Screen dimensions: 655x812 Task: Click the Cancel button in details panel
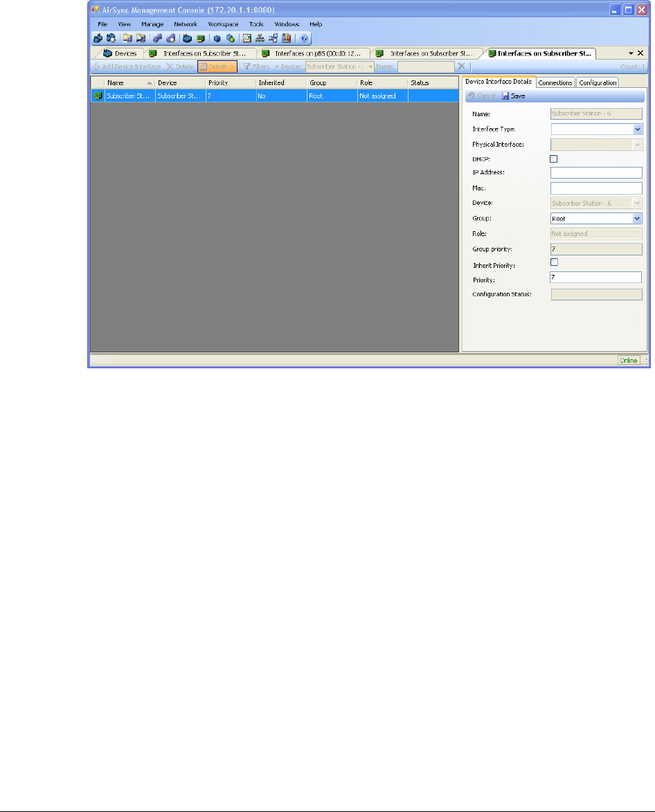(x=481, y=96)
